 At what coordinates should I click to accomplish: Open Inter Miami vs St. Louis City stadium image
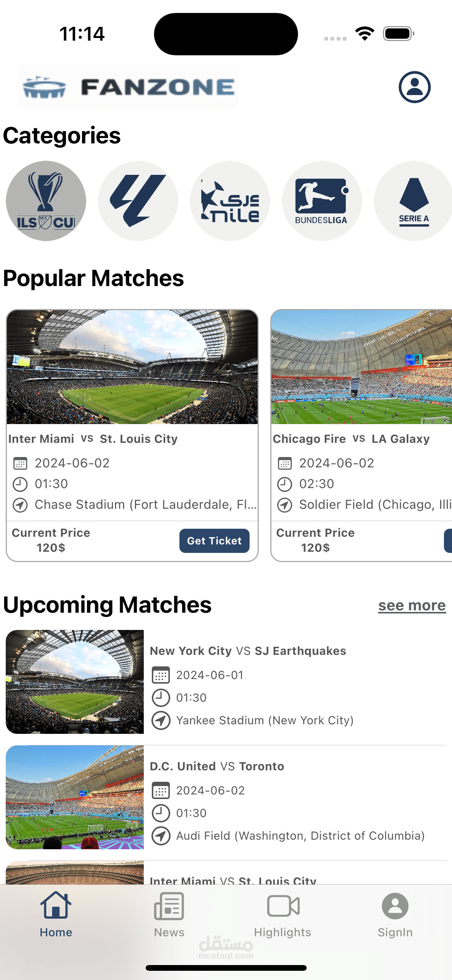(x=132, y=367)
